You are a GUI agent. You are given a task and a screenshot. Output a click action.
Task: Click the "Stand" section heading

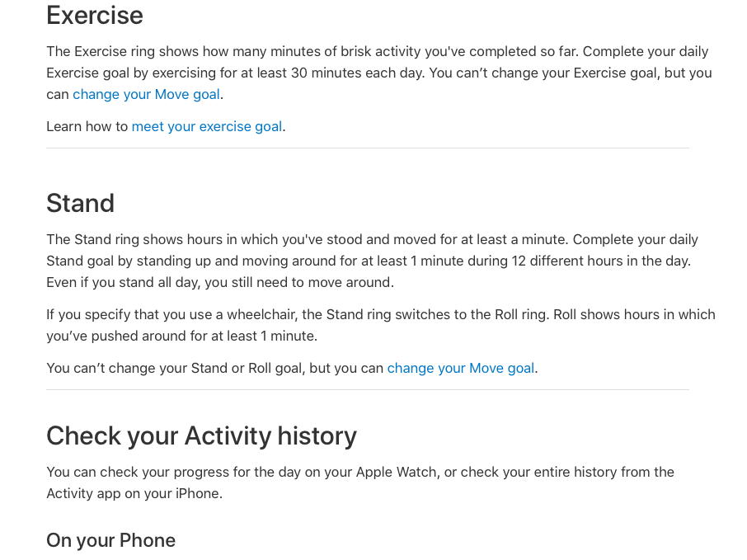tap(81, 203)
